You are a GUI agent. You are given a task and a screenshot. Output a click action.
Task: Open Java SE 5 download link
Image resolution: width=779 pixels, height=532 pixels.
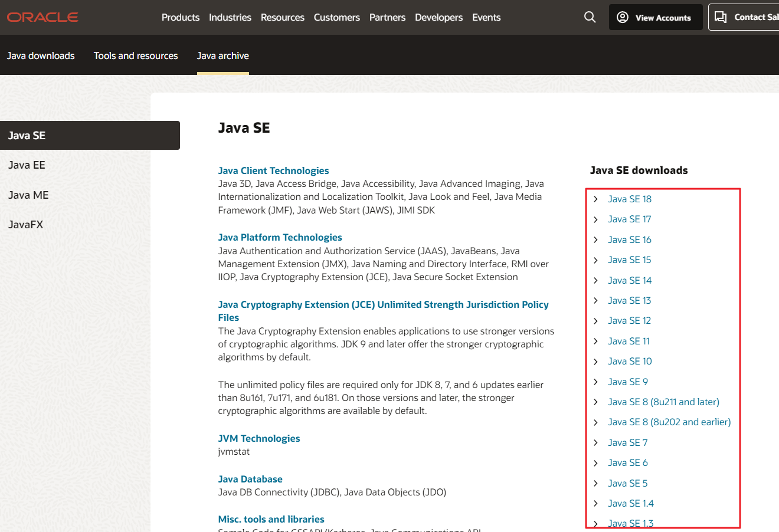[628, 483]
